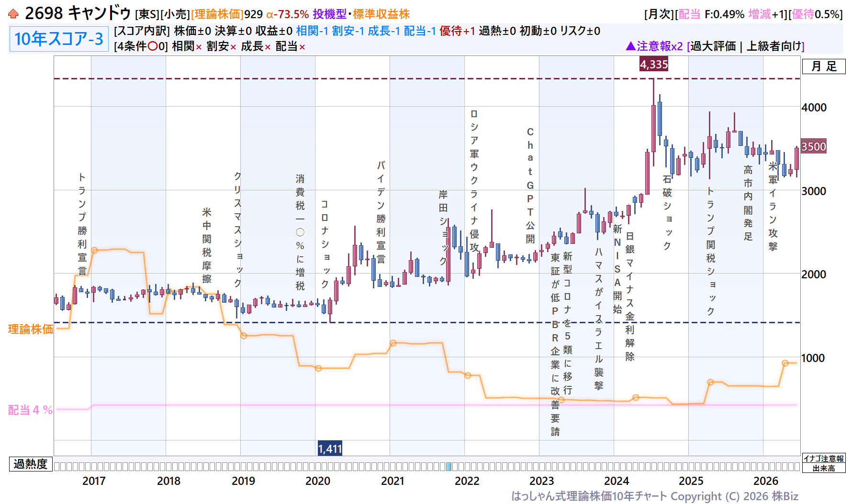Image resolution: width=852 pixels, height=504 pixels.
Task: Click the red x mark after 割安
Action: 233,47
